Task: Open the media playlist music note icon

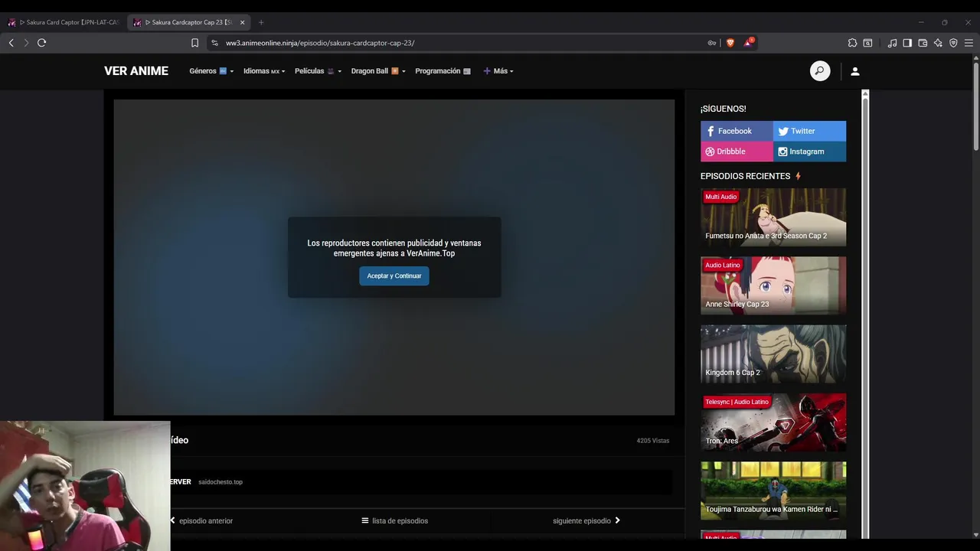Action: pos(892,43)
